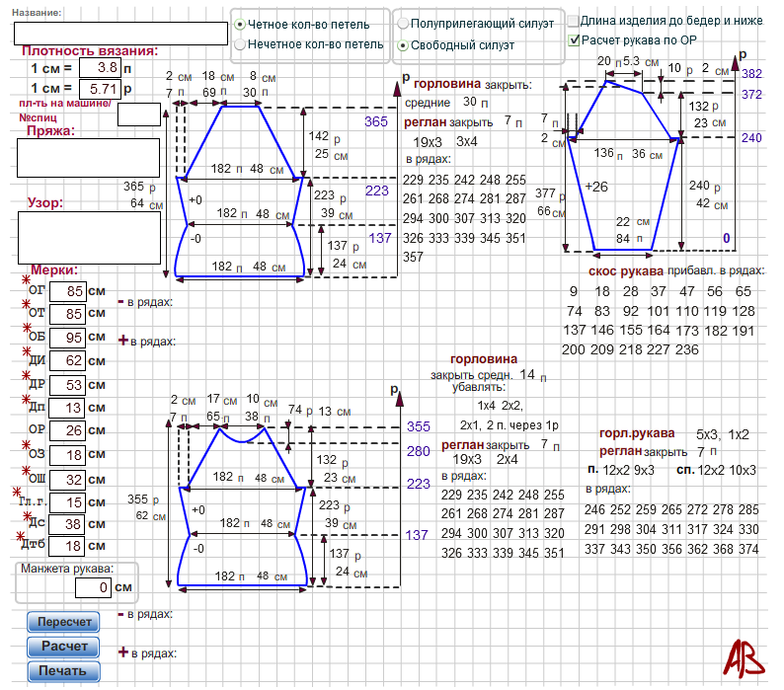Select Четное кол-во петель option

tap(241, 24)
